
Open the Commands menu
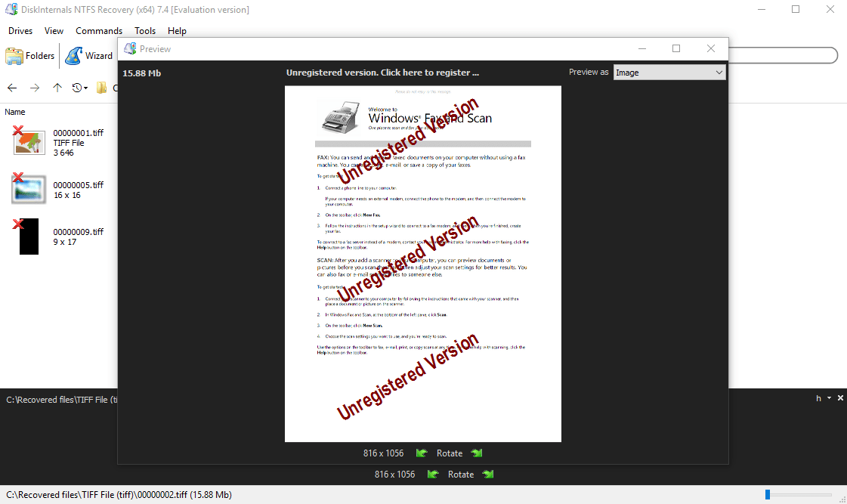pos(99,31)
